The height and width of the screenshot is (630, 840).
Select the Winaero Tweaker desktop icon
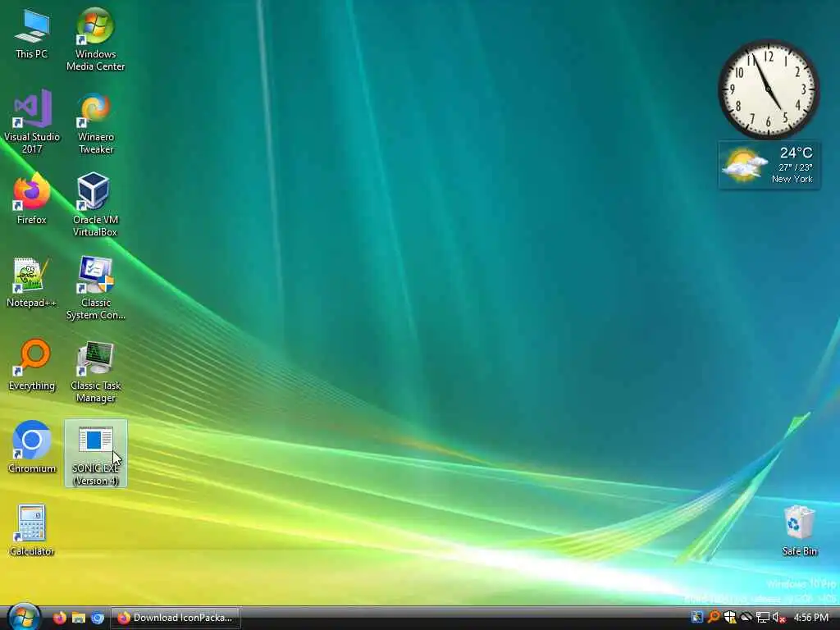coord(95,123)
